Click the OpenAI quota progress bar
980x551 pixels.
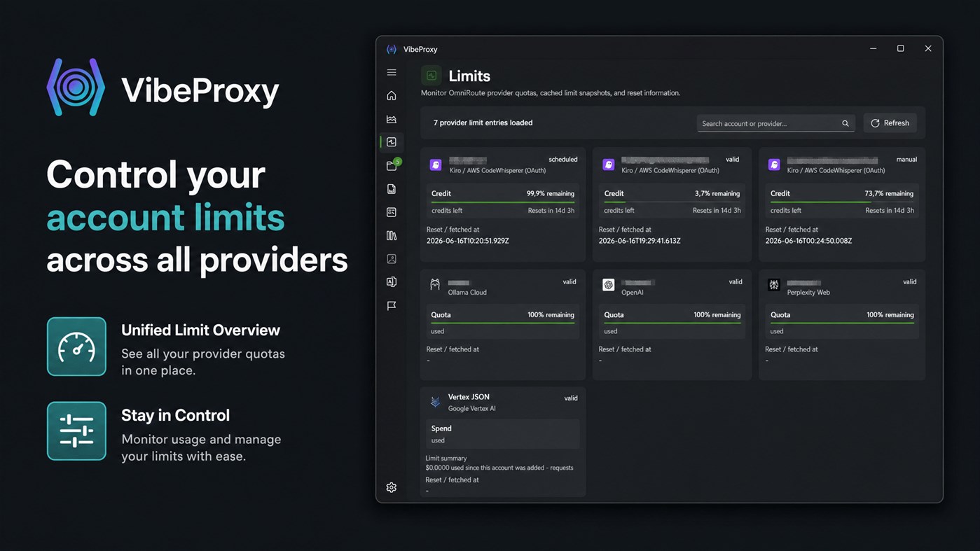tap(672, 323)
